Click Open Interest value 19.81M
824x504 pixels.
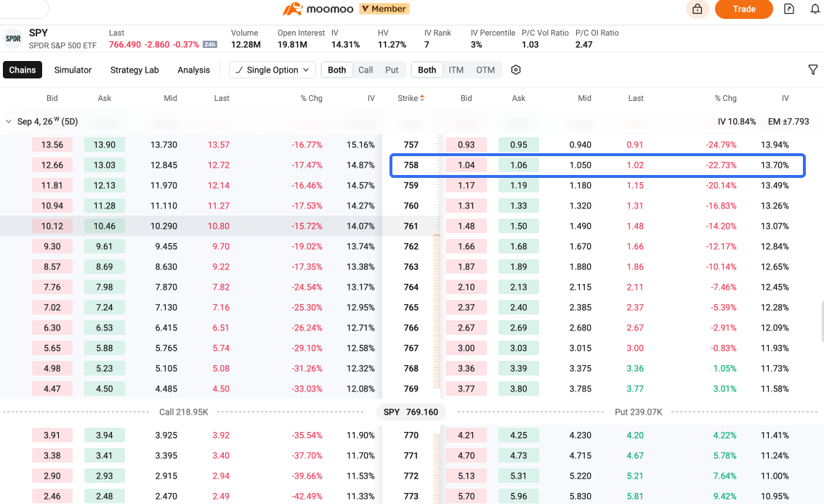292,44
